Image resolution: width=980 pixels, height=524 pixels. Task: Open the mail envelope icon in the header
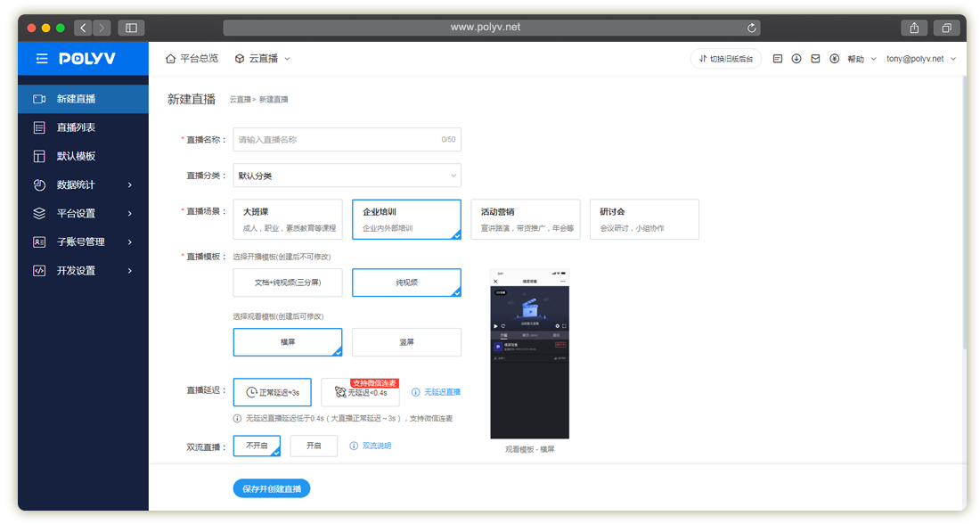815,59
